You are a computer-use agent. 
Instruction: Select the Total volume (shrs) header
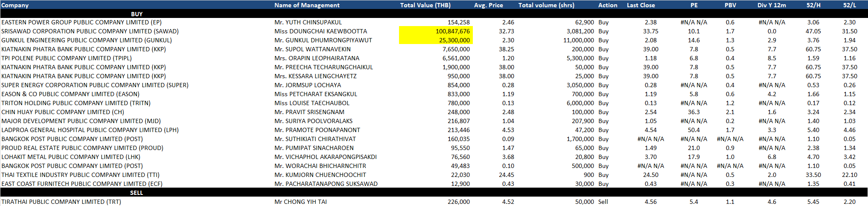[x=546, y=5]
